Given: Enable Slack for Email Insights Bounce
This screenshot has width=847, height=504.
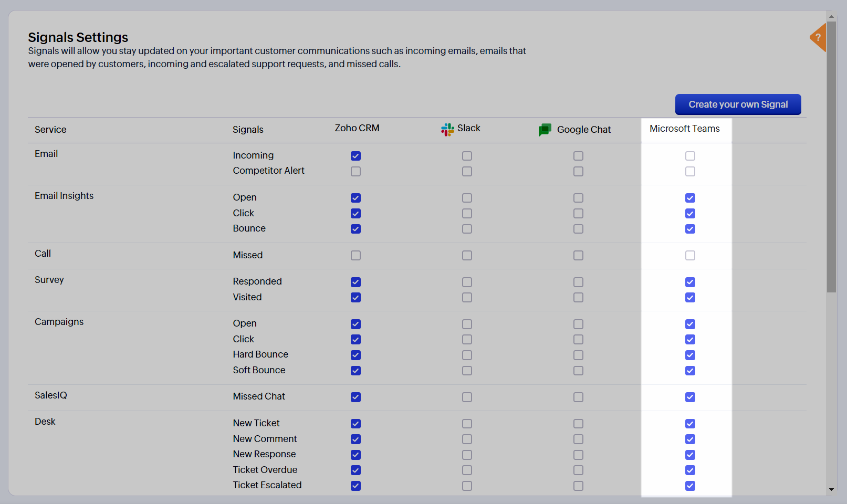Looking at the screenshot, I should click(x=467, y=229).
